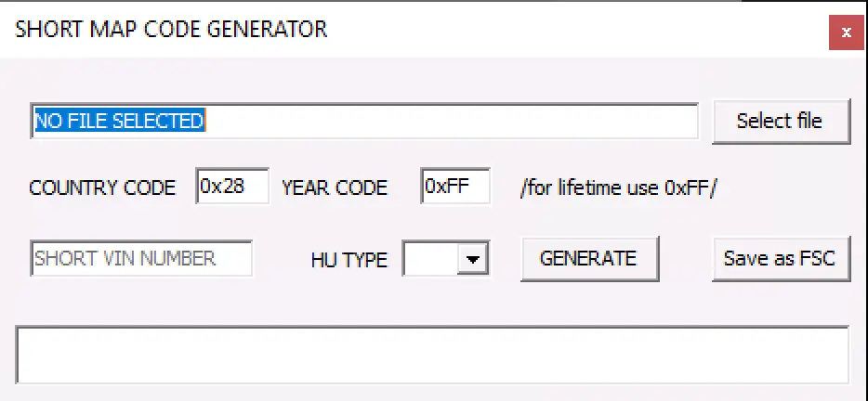Click inside the HU TYPE combo box field
This screenshot has height=401, width=868.
coord(430,260)
